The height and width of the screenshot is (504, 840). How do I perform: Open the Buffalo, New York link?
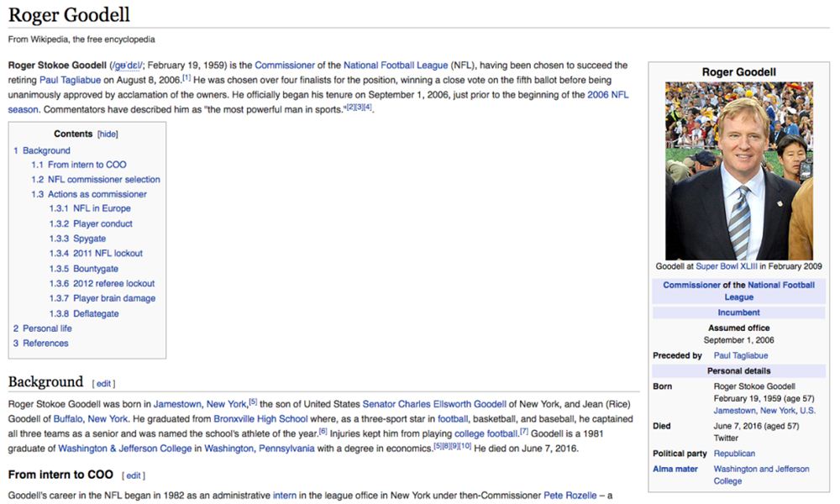click(91, 419)
